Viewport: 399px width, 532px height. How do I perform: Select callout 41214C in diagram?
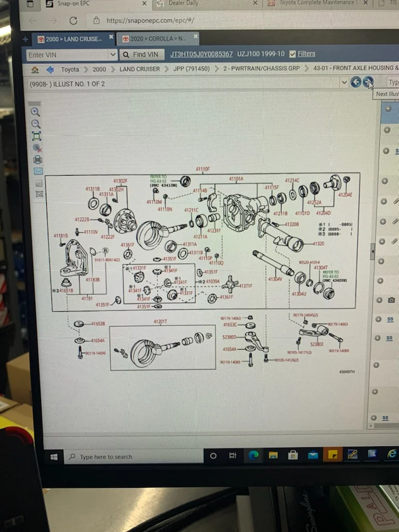[x=292, y=180]
